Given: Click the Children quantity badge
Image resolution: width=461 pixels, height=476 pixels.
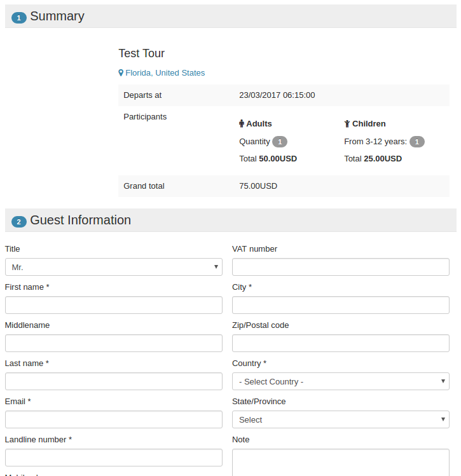Looking at the screenshot, I should [416, 142].
